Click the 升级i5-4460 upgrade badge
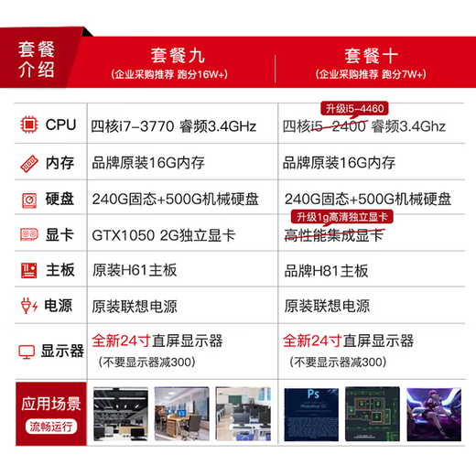 point(354,109)
